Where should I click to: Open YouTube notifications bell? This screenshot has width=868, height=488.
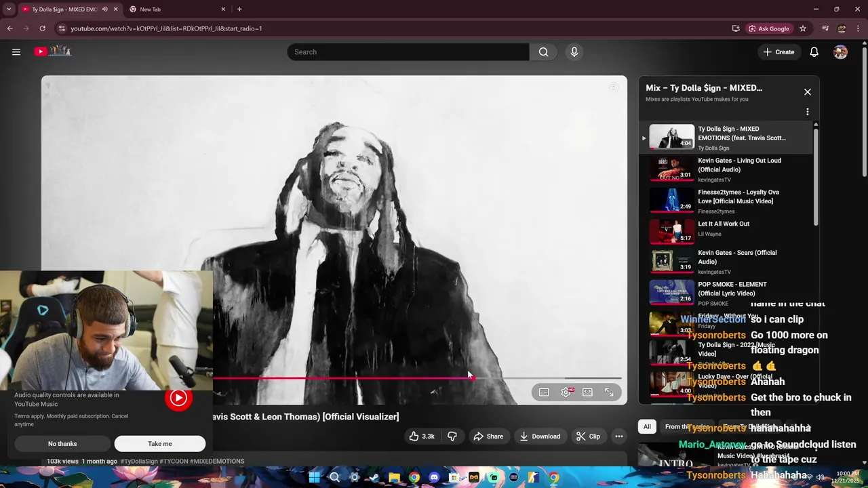pyautogui.click(x=814, y=52)
